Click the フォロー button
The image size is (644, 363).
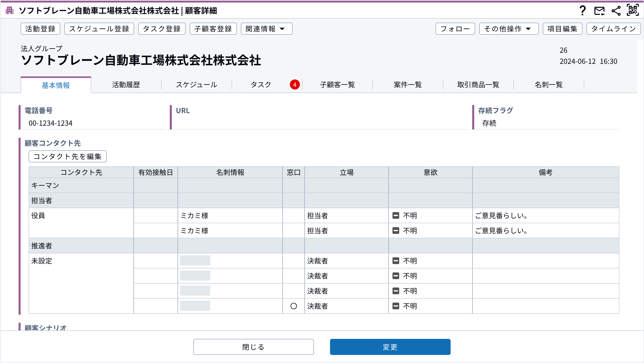pos(455,29)
